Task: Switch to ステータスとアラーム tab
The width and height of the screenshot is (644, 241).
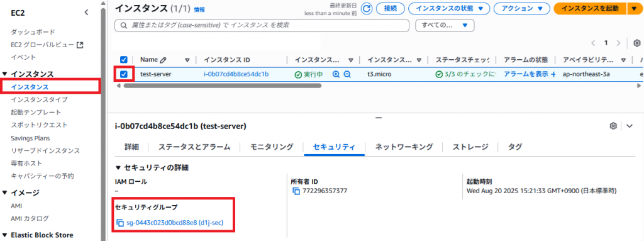Action: pos(194,147)
